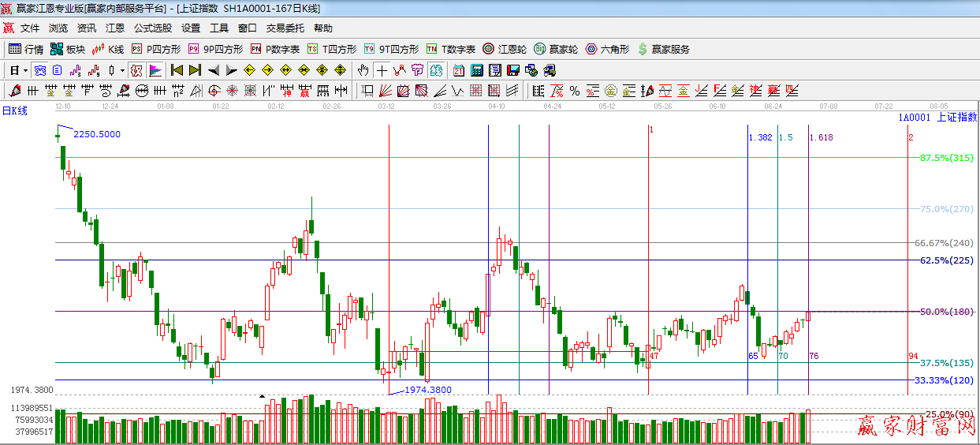This screenshot has height=445, width=980.
Task: Open the 公式选股 menu
Action: tap(152, 28)
